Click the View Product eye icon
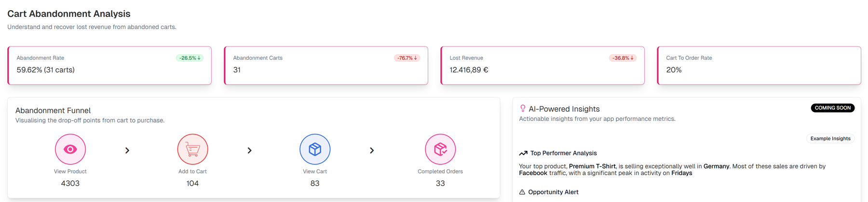This screenshot has height=202, width=868. (x=70, y=149)
